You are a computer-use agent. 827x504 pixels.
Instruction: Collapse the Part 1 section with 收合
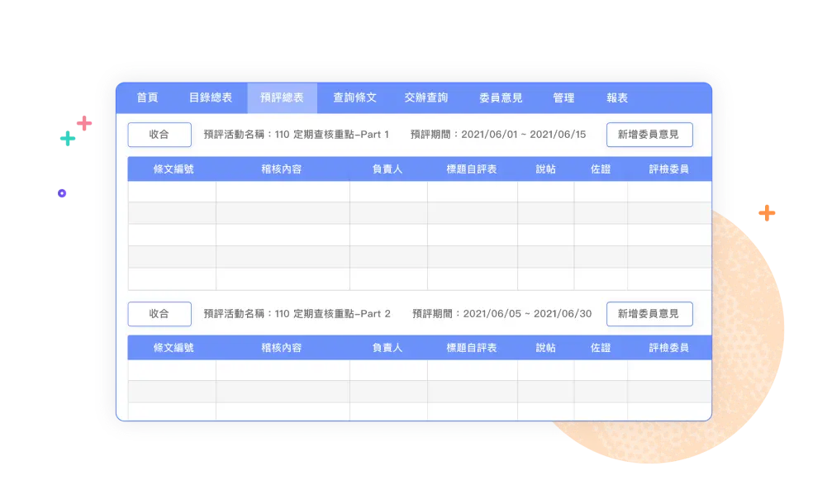pos(159,135)
